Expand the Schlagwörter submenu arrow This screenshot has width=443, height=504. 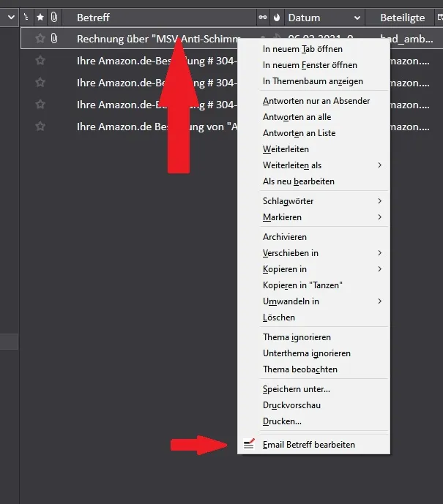(x=379, y=201)
